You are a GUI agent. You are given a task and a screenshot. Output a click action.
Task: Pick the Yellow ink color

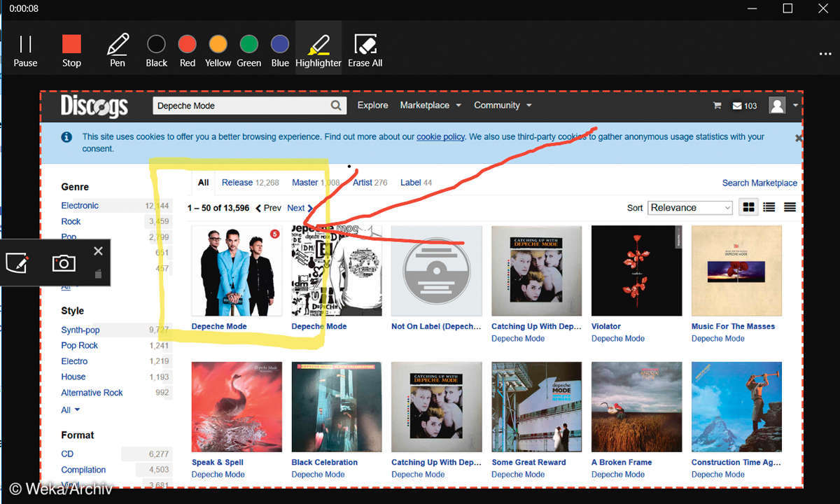pos(218,50)
